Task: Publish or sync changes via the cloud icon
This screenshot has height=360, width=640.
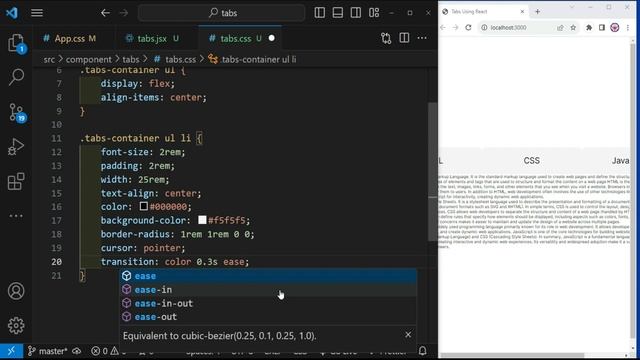Action: pos(77,351)
